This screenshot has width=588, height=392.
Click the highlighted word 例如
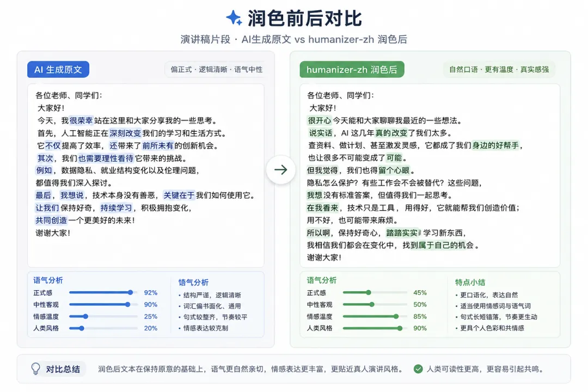44,170
